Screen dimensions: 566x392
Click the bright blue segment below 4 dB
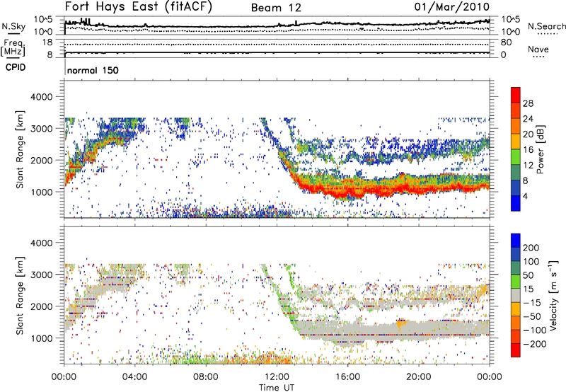pos(516,203)
